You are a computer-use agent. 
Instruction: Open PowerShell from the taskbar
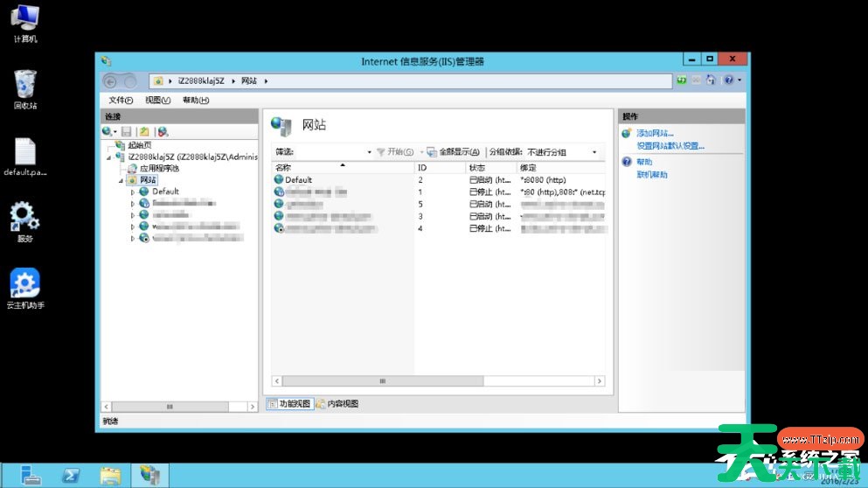point(71,476)
